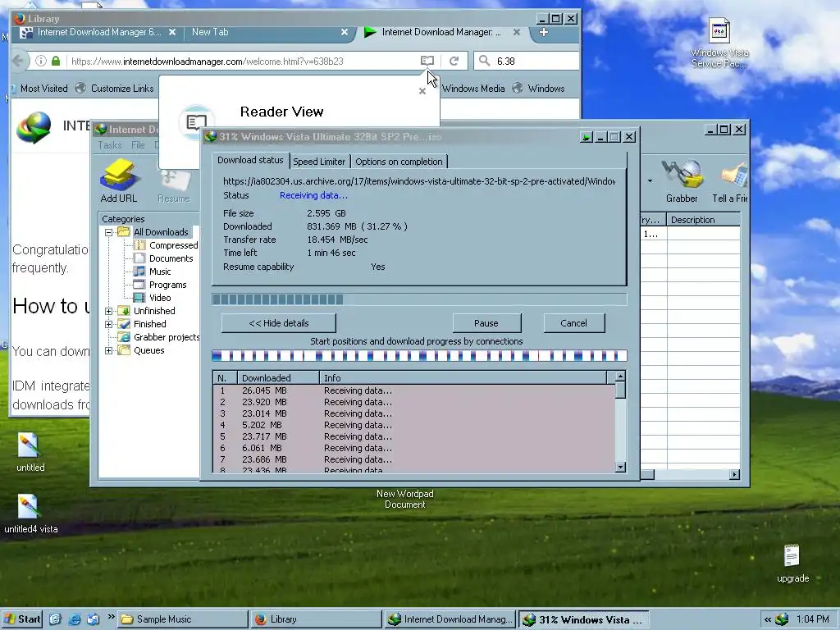Viewport: 840px width, 630px height.
Task: Click the first quick launch icon beside Start
Action: 55,619
